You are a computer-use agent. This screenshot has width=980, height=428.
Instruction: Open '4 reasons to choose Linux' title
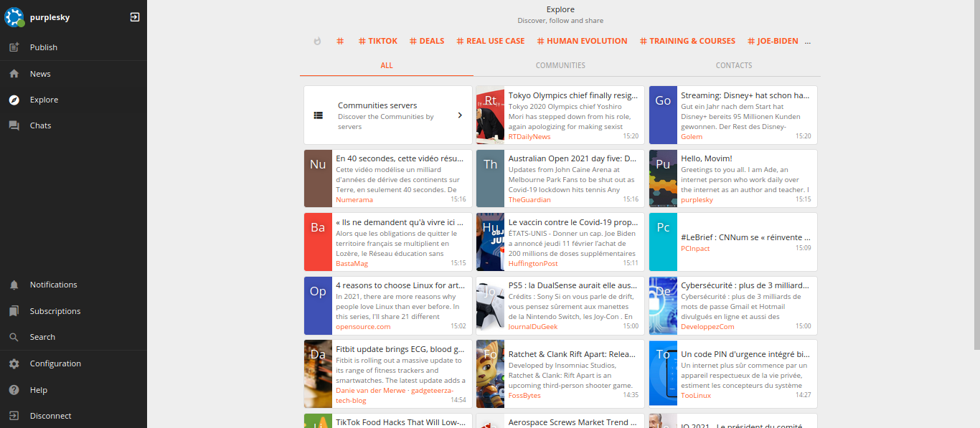tap(401, 285)
